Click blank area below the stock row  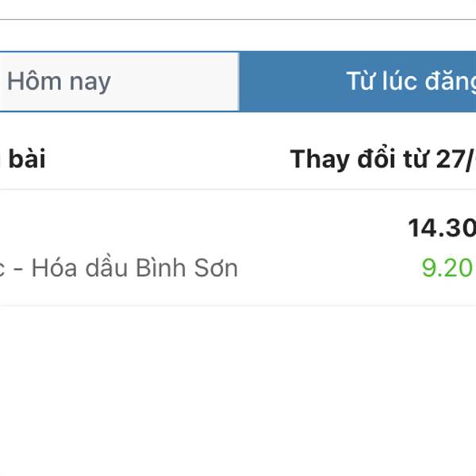coord(238,390)
